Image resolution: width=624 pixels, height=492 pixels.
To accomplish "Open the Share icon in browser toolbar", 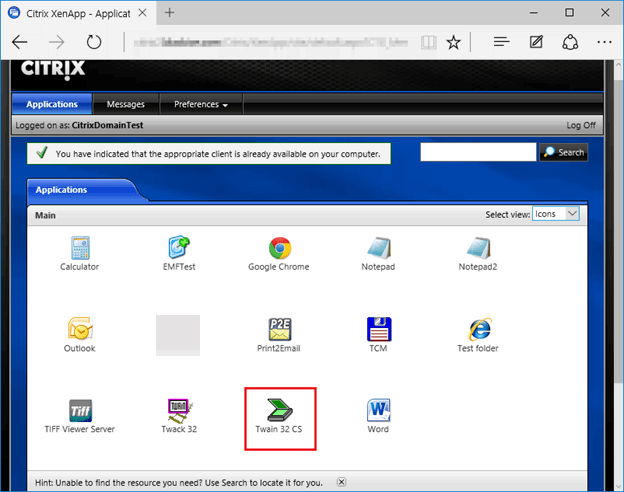I will click(570, 42).
